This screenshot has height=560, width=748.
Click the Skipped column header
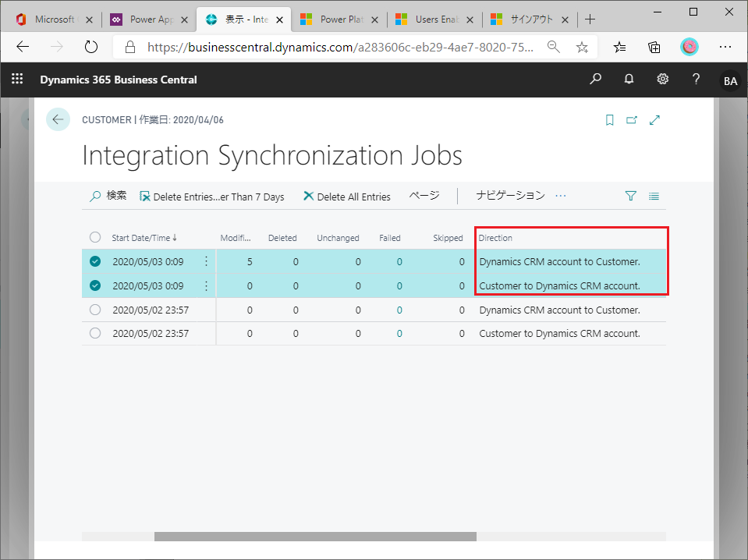click(x=448, y=238)
